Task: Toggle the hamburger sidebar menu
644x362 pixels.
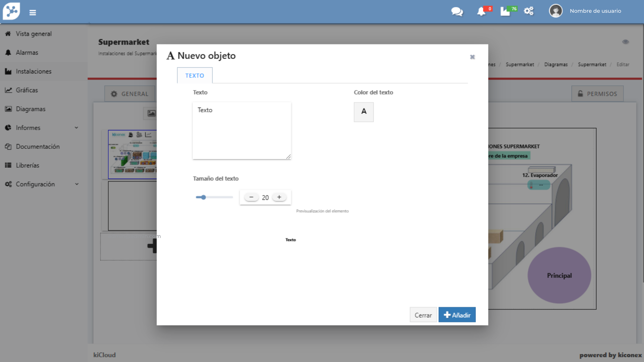Action: coord(33,13)
